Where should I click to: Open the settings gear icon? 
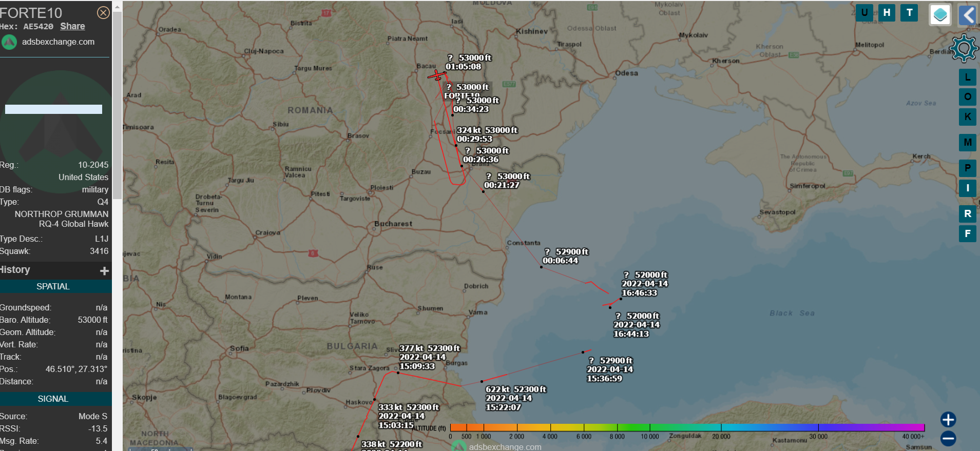click(x=964, y=49)
